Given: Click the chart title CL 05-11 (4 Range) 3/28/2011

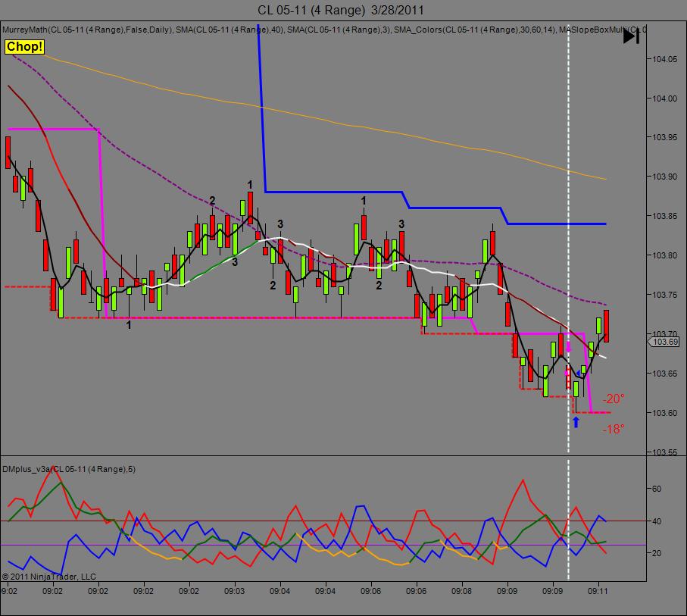Looking at the screenshot, I should coord(340,10).
